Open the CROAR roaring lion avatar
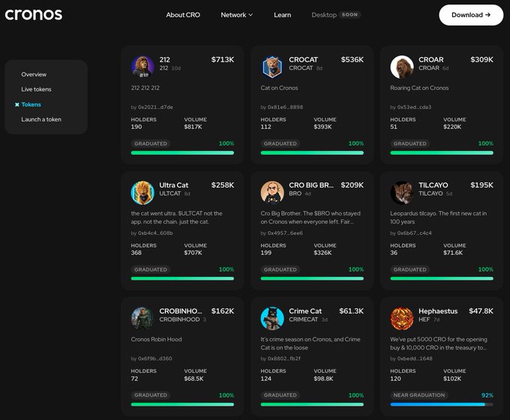 click(402, 67)
